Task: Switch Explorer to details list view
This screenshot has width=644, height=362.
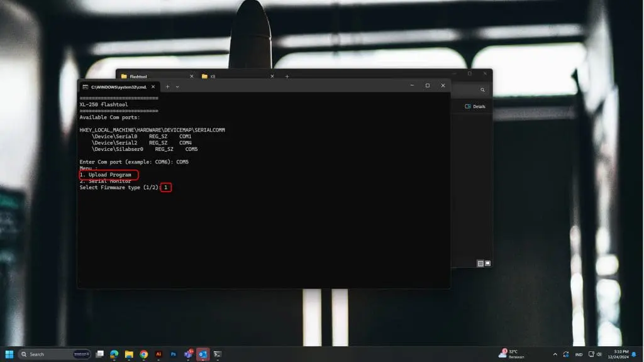Action: click(480, 263)
